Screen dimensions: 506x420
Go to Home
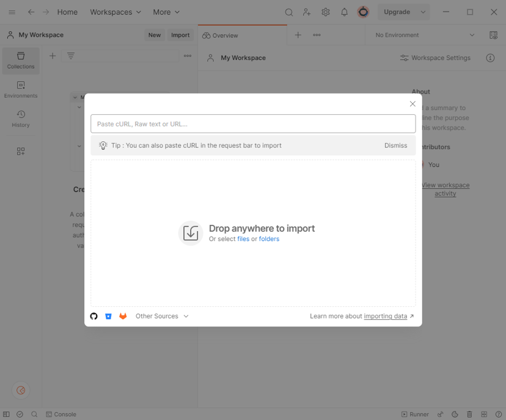tap(67, 12)
